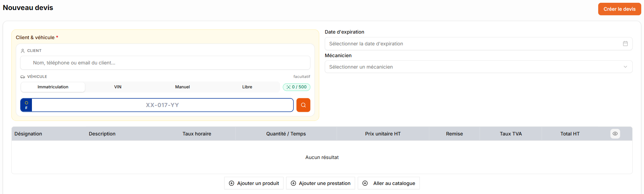Expand the mechanic dropdown chevron
The width and height of the screenshot is (644, 194).
pyautogui.click(x=625, y=67)
